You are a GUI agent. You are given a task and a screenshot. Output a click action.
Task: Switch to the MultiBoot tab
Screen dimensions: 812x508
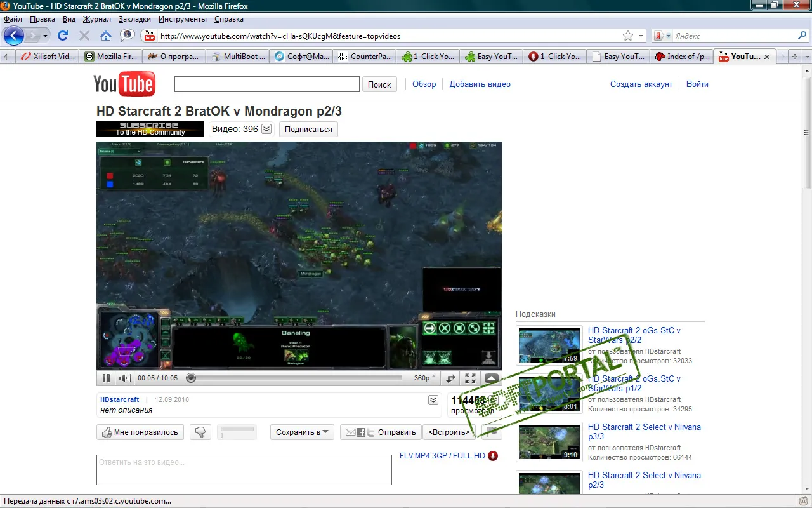point(238,57)
